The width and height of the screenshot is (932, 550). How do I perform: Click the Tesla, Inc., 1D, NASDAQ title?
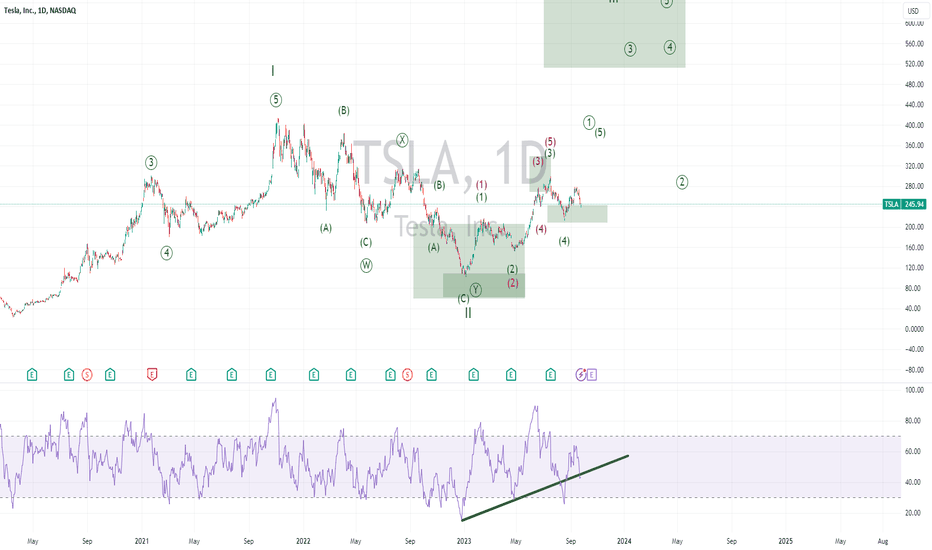40,10
